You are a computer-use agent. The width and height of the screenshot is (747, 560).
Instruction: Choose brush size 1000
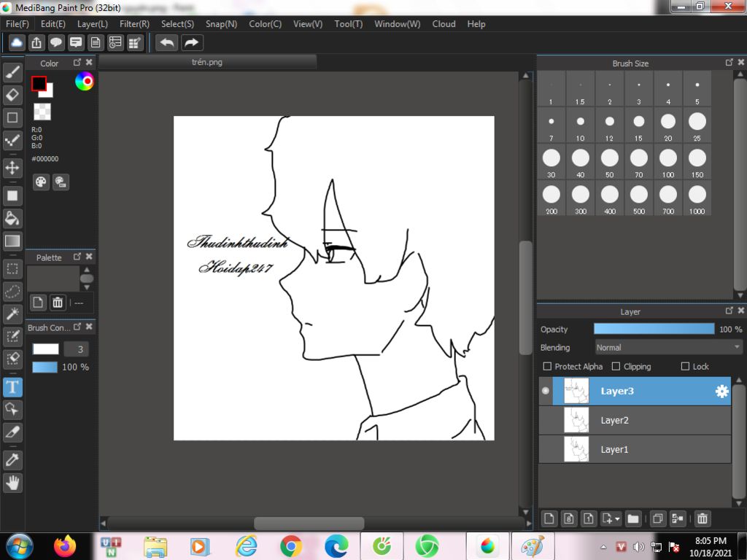point(697,198)
